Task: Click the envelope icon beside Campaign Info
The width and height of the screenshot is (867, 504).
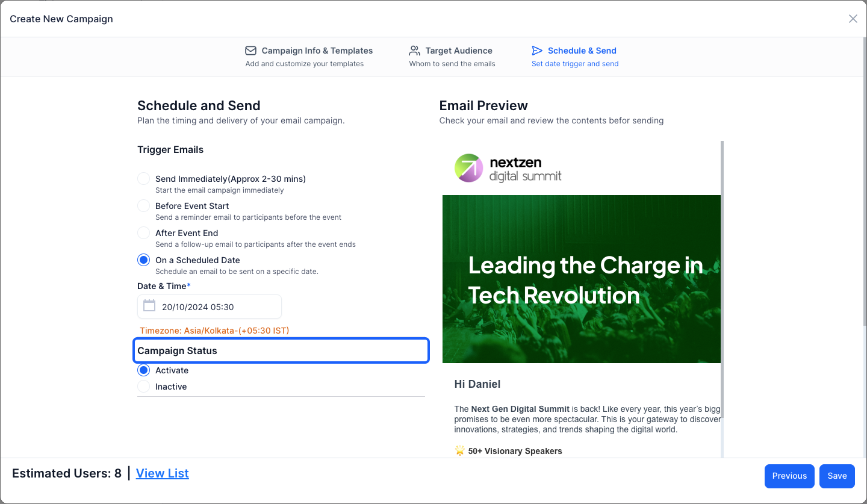Action: 250,51
